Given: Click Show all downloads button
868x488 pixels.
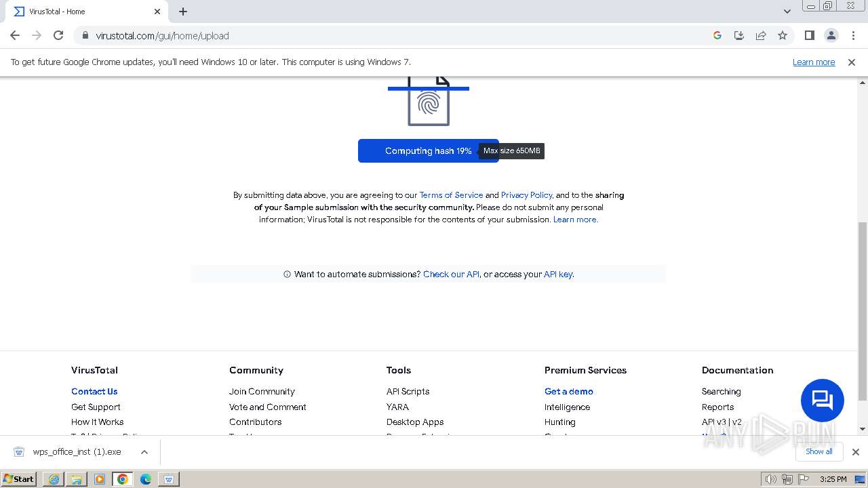Looking at the screenshot, I should [818, 451].
